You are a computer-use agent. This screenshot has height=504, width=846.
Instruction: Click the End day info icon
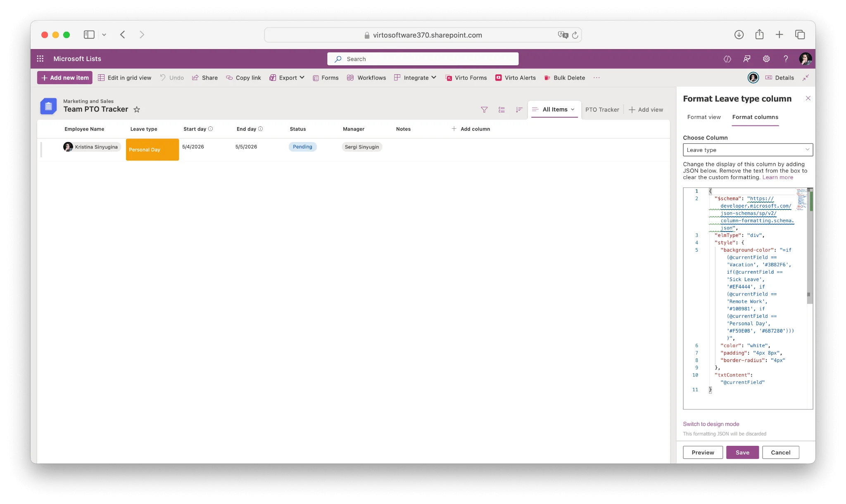coord(261,129)
